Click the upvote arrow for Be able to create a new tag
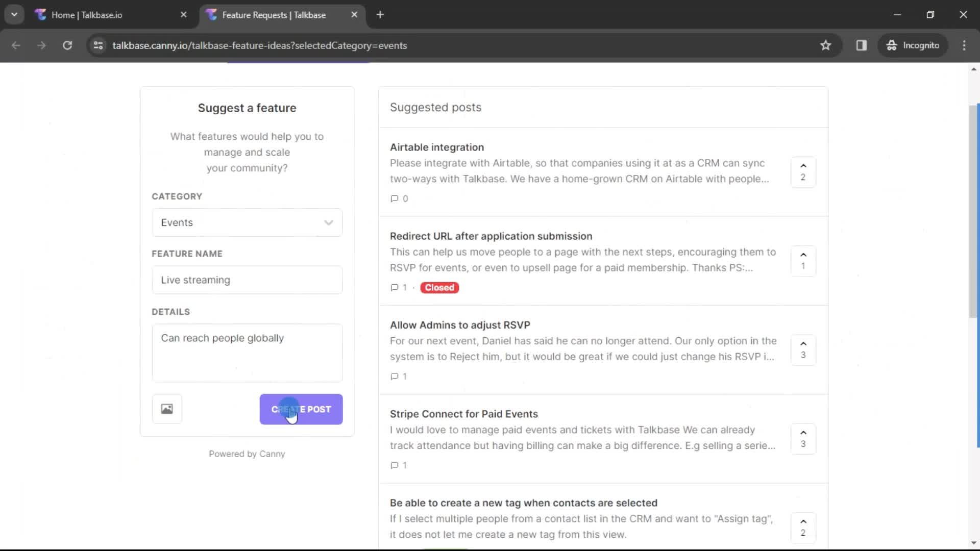The image size is (980, 551). pyautogui.click(x=803, y=521)
